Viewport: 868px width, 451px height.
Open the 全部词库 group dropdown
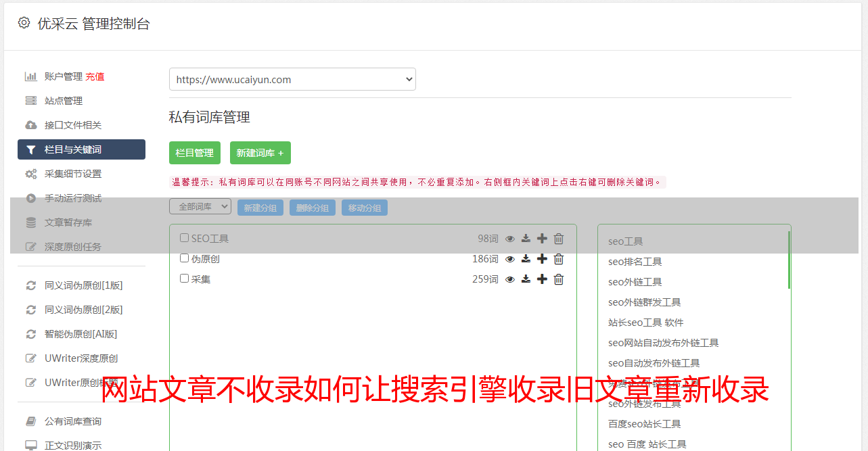[x=200, y=207]
